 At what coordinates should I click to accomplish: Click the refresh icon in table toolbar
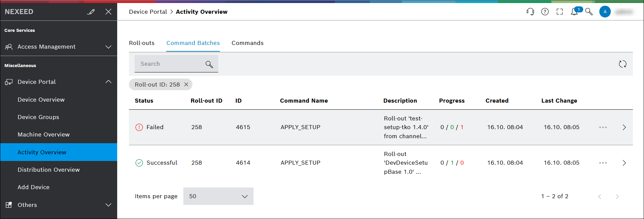[x=623, y=64]
